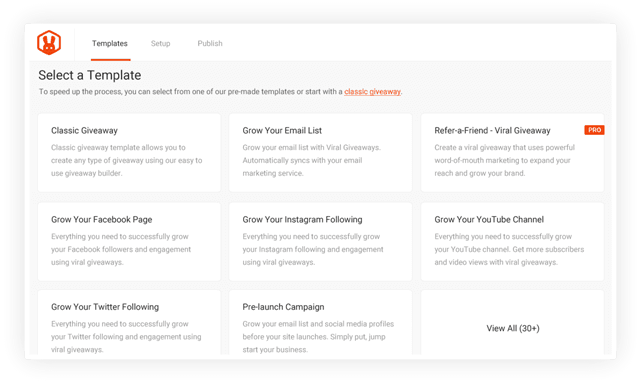
Task: Select the Grow Your Facebook Page template
Action: coord(129,242)
